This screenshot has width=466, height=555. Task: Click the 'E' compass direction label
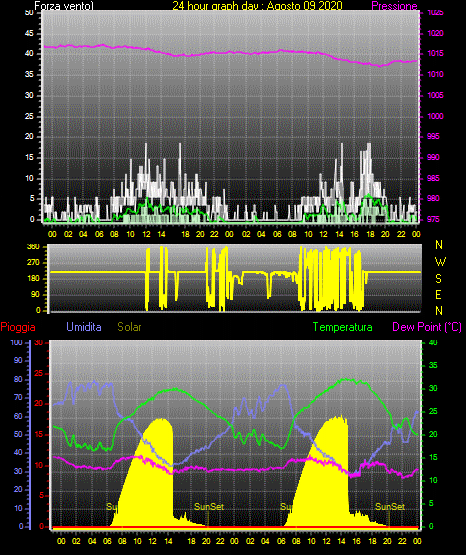(438, 294)
